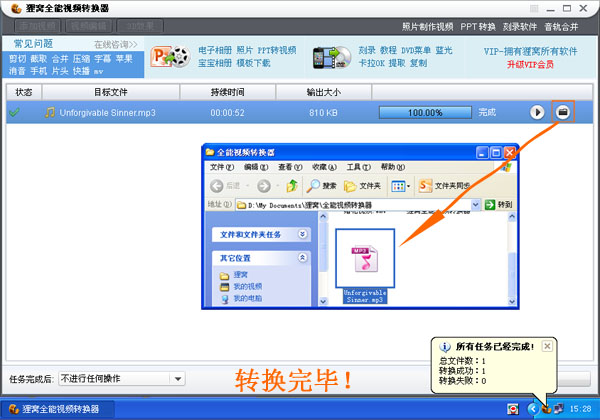The image size is (600, 420).
Task: Click 文件夹同步 icon in Explorer toolbar
Action: tap(425, 186)
